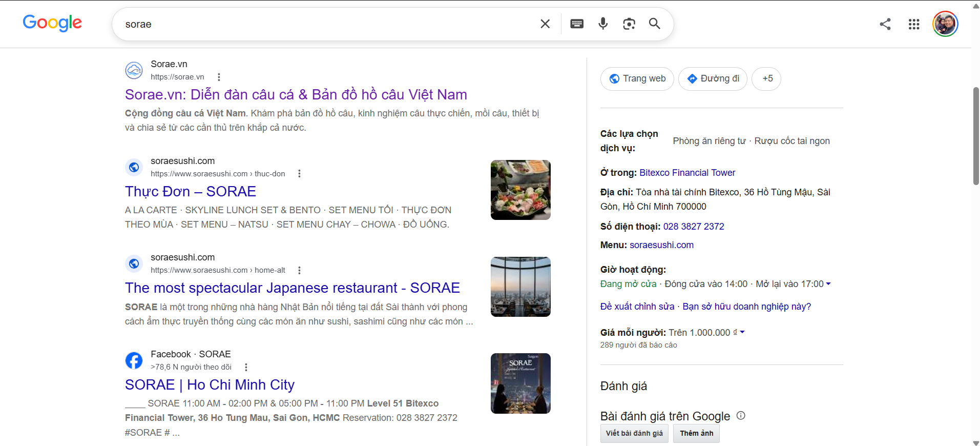
Task: Click the soraesushi.com › thuc-don URL text
Action: 218,174
